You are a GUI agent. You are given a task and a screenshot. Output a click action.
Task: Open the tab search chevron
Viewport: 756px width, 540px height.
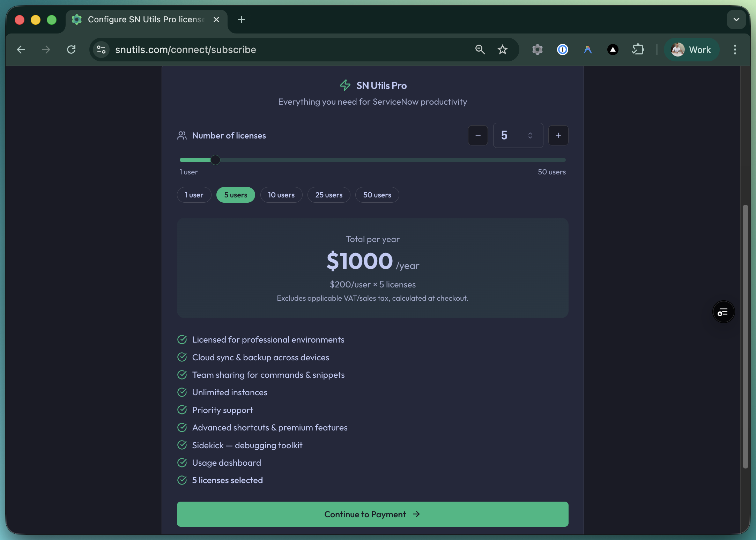click(x=736, y=20)
